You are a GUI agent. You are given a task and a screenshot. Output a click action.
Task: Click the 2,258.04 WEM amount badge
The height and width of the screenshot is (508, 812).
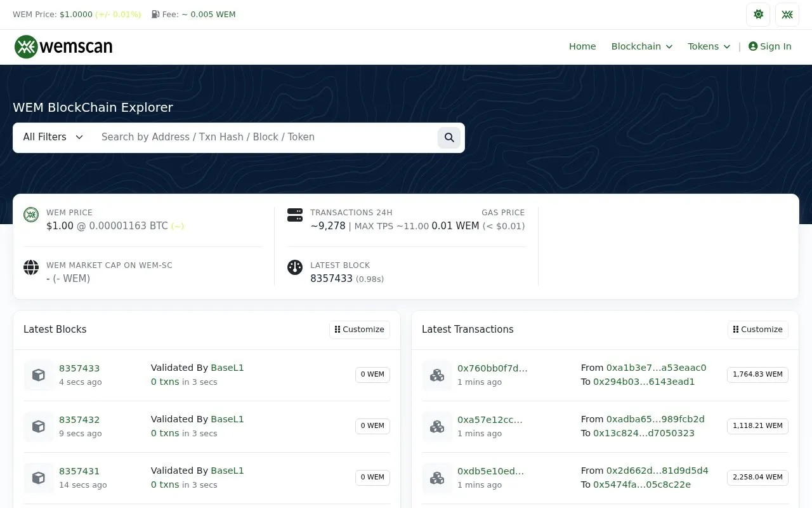point(757,478)
